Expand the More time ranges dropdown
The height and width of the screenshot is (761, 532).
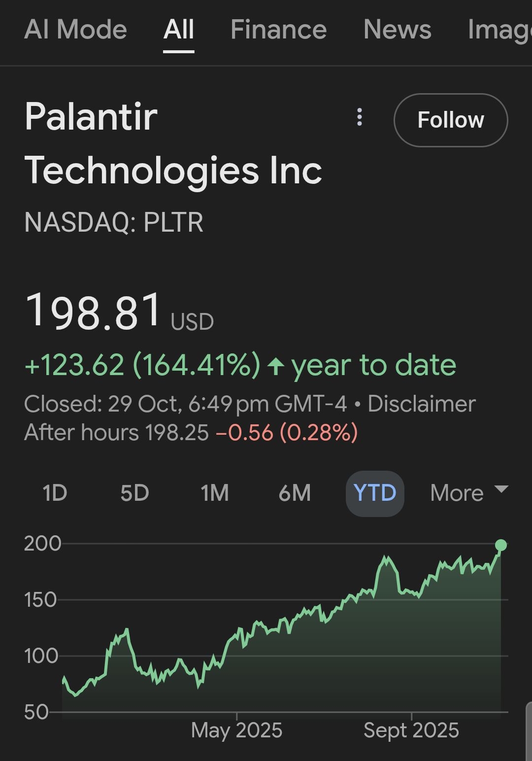point(468,493)
